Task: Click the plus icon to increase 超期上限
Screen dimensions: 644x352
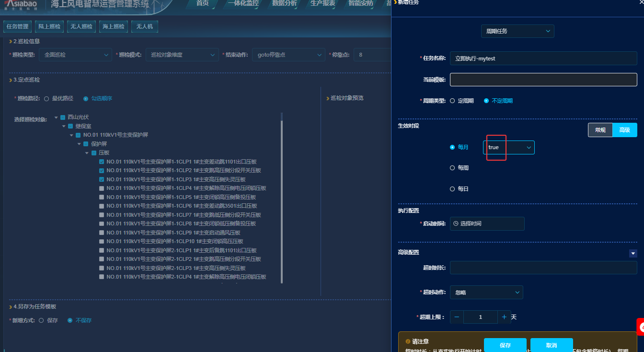Action: pyautogui.click(x=504, y=317)
